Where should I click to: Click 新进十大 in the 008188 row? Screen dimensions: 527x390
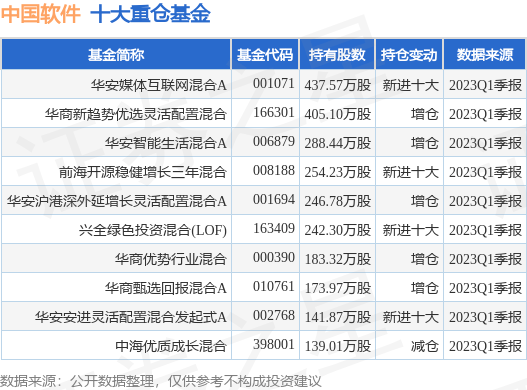410,172
